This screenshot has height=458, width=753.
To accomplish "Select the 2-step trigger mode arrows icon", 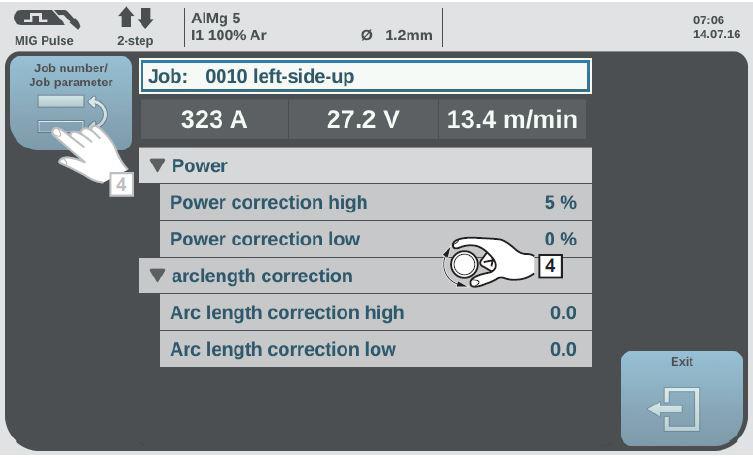I will point(135,18).
